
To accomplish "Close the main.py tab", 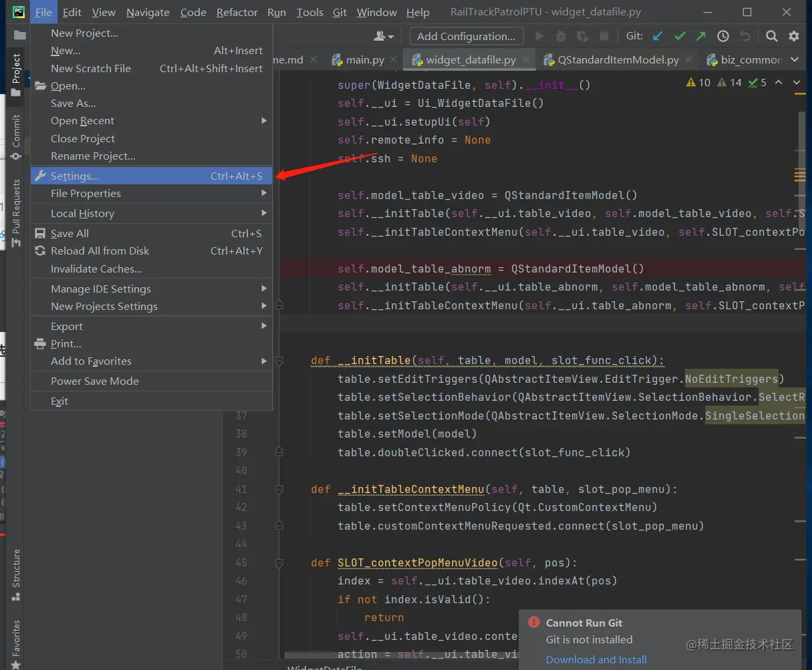I will click(394, 59).
